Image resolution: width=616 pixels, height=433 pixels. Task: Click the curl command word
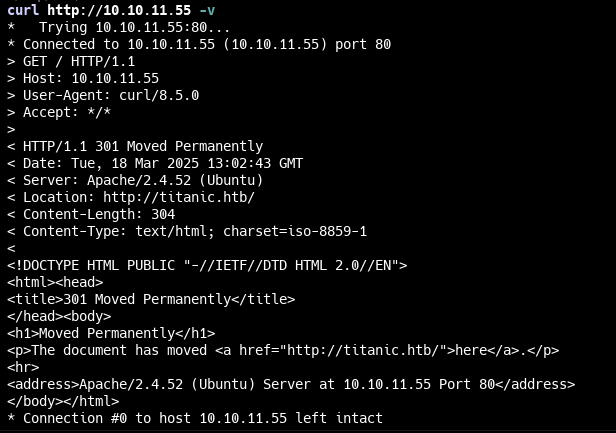(23, 10)
